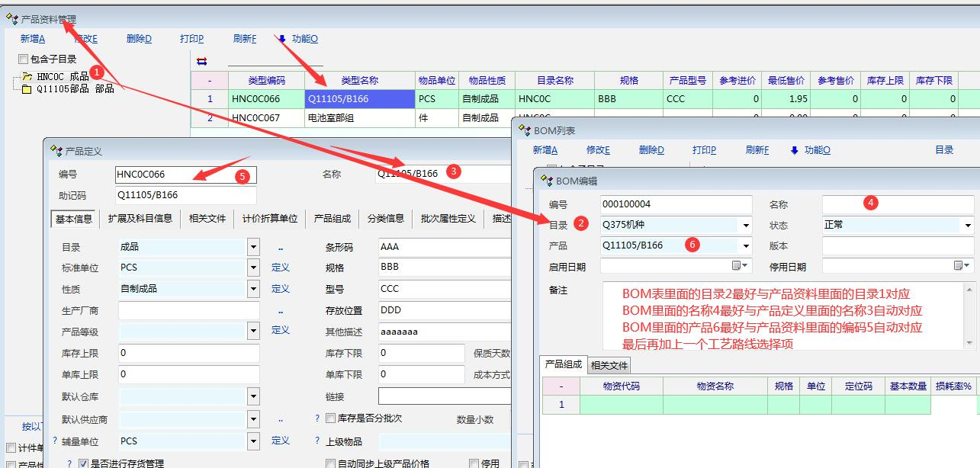Open the 相关文件 tab in BOM编辑

coord(609,366)
